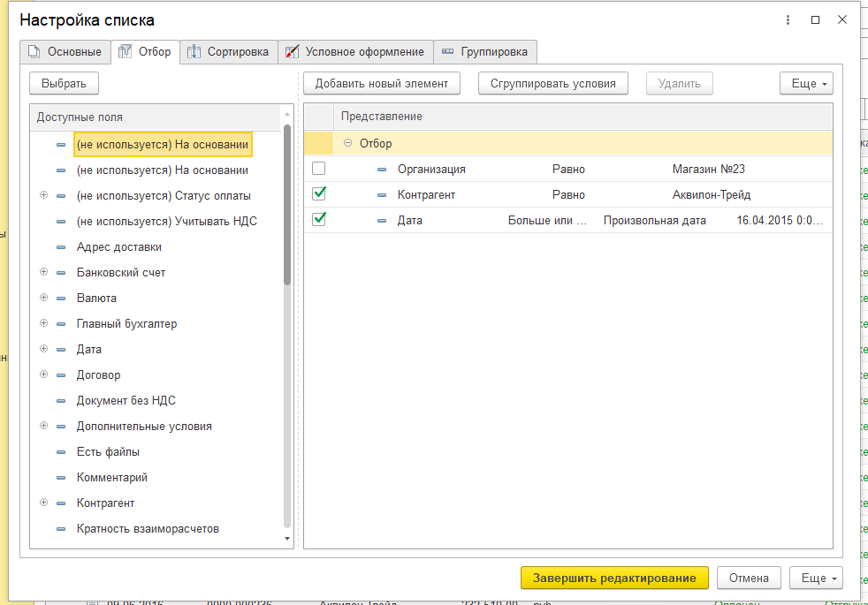Screen dimensions: 868x605
Task: Click the Основные tab page icon
Action: tap(34, 52)
